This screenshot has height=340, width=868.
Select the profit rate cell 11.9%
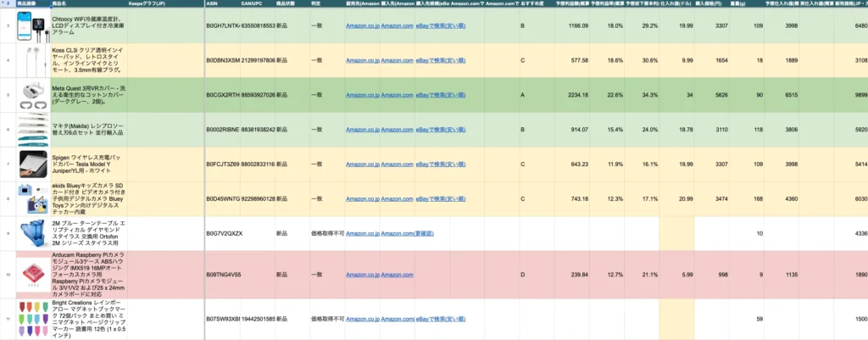pos(607,164)
